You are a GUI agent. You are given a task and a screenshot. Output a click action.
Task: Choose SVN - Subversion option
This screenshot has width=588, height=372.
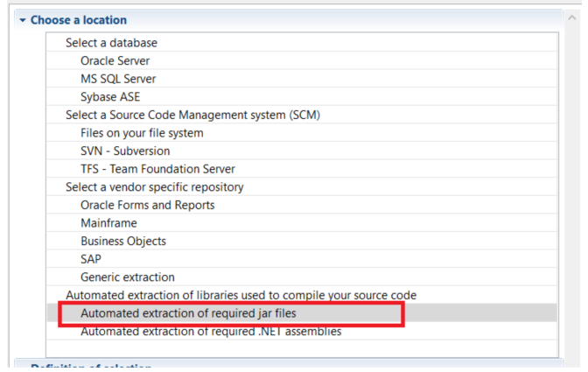coord(125,151)
